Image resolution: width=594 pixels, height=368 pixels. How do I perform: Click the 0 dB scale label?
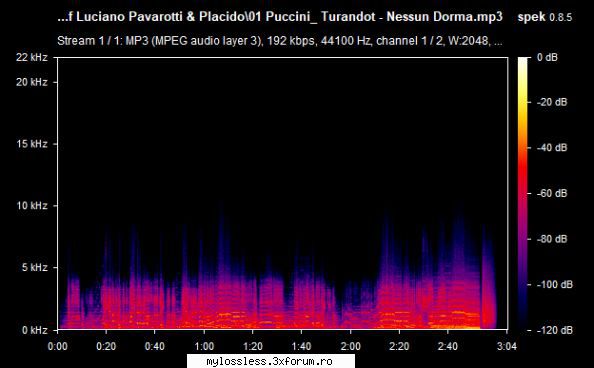click(x=547, y=57)
